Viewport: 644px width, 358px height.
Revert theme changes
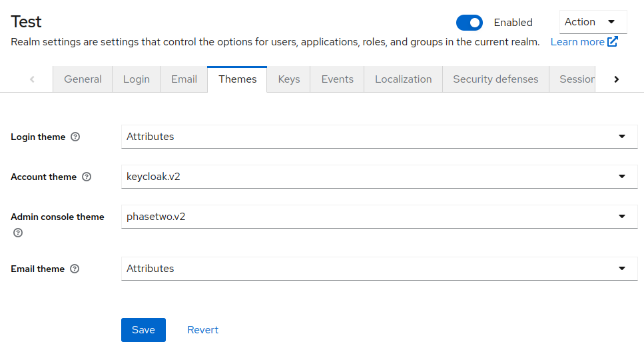202,330
